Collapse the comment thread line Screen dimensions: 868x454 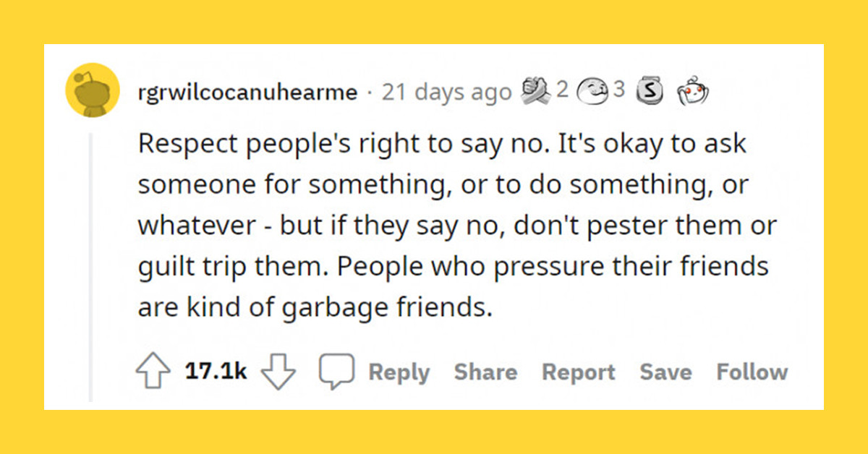coord(93,253)
